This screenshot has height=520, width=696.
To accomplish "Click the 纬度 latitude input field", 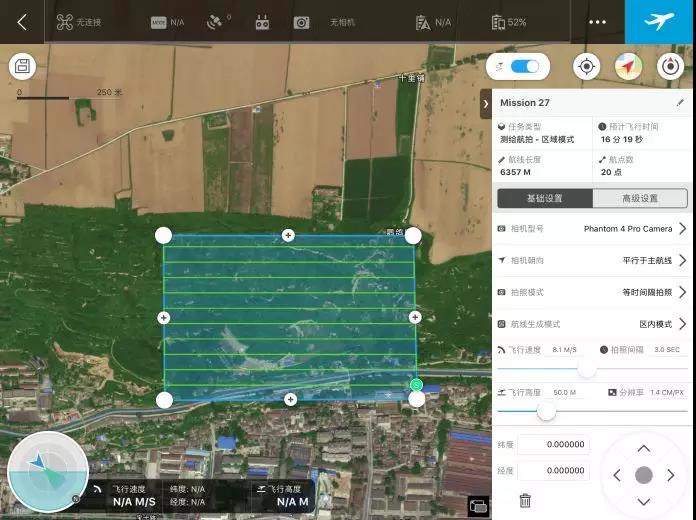I will pos(553,445).
